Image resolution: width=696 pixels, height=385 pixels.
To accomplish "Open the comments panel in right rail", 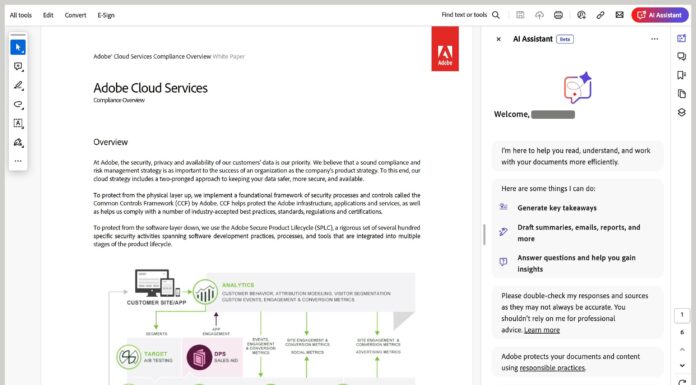I will point(681,56).
